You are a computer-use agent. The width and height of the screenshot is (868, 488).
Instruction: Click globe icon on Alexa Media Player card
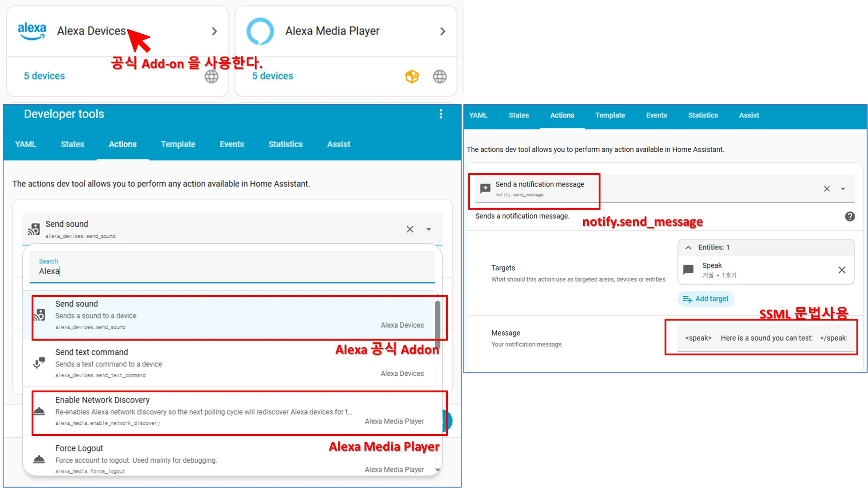[x=440, y=77]
